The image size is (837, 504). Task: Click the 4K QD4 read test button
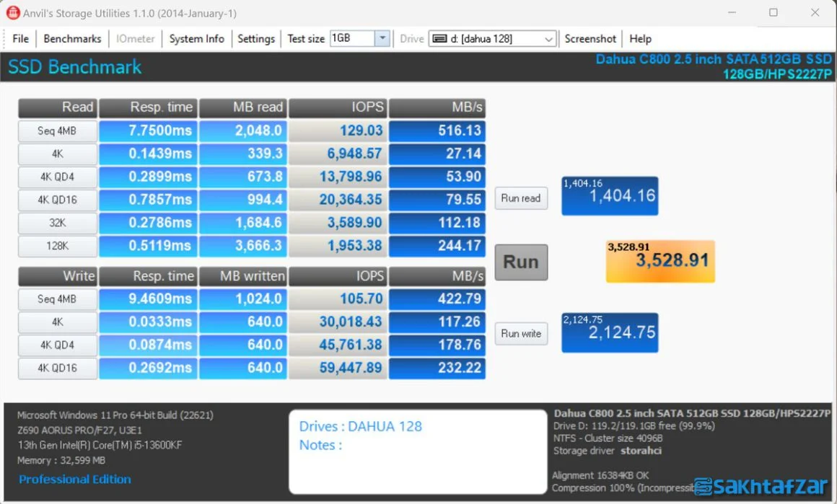pyautogui.click(x=57, y=177)
